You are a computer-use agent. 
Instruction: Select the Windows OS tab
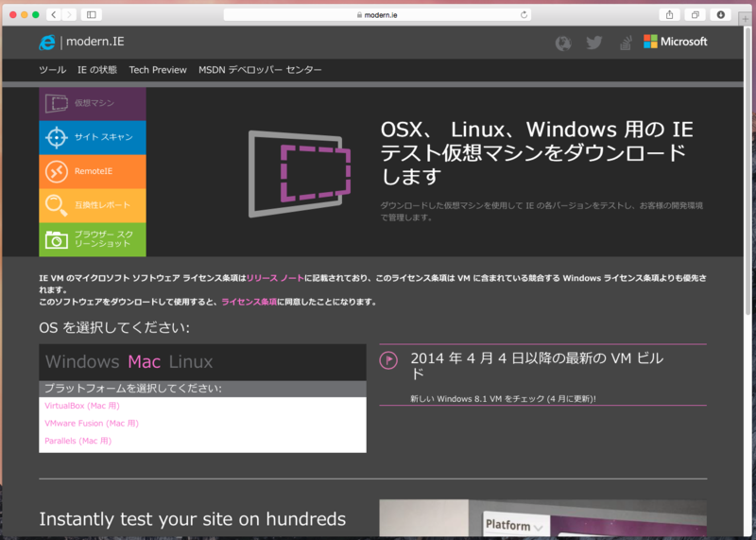pos(82,362)
